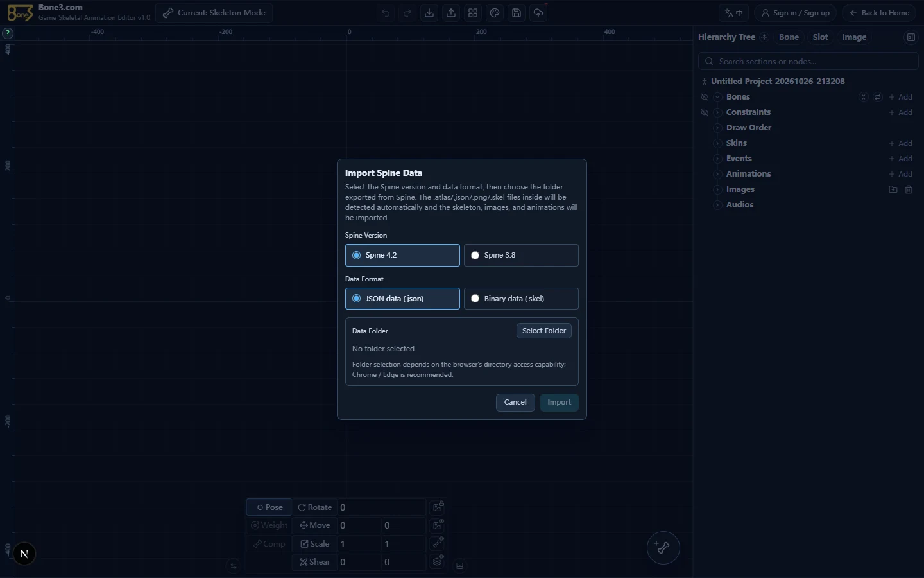Screen dimensions: 924x578
Task: Switch to the Image tab
Action: pos(854,37)
